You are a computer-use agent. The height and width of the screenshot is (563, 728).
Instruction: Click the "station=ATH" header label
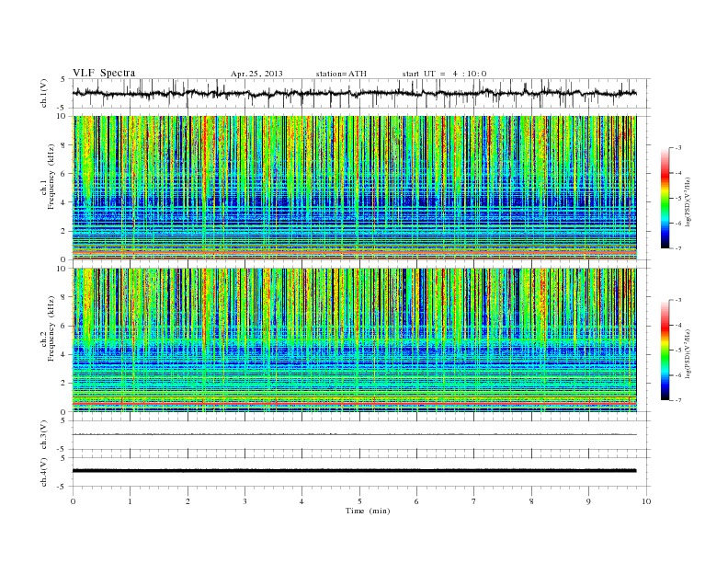(x=341, y=74)
